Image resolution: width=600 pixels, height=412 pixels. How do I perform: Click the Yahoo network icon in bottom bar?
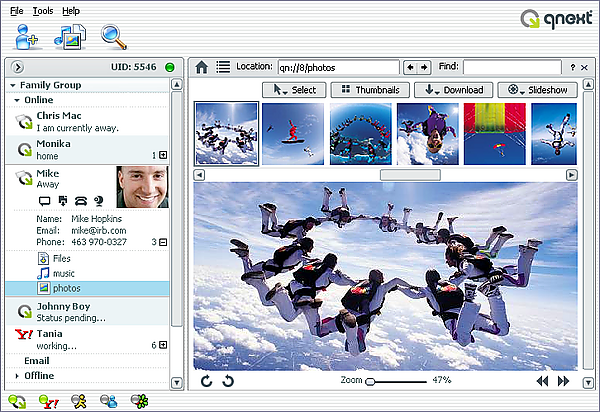pyautogui.click(x=47, y=401)
